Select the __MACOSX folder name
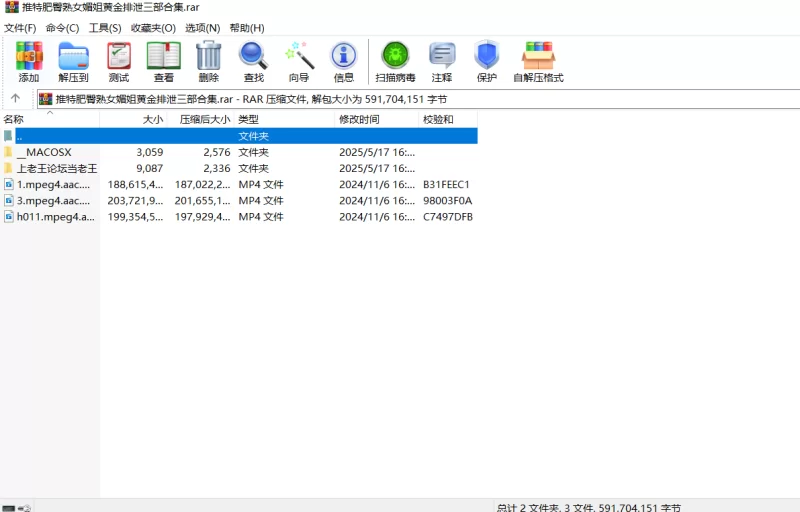 44,152
